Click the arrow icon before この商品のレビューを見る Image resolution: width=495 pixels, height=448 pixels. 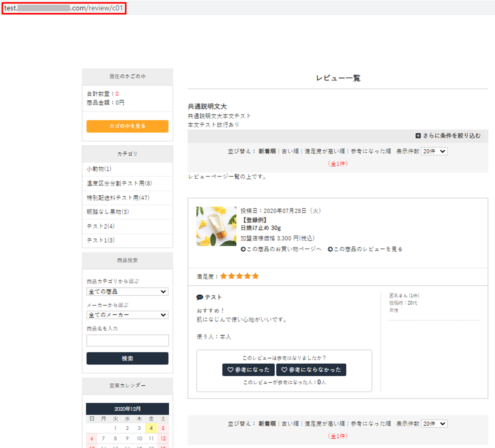click(330, 249)
